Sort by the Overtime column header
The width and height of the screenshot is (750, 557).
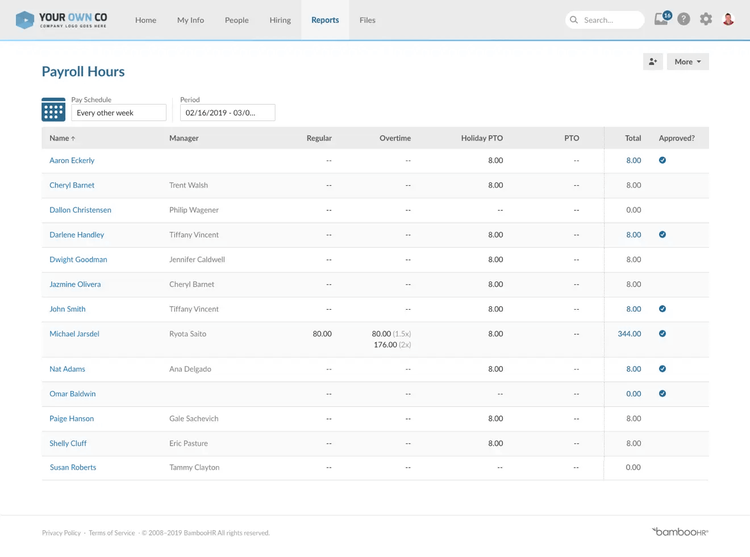coord(395,138)
